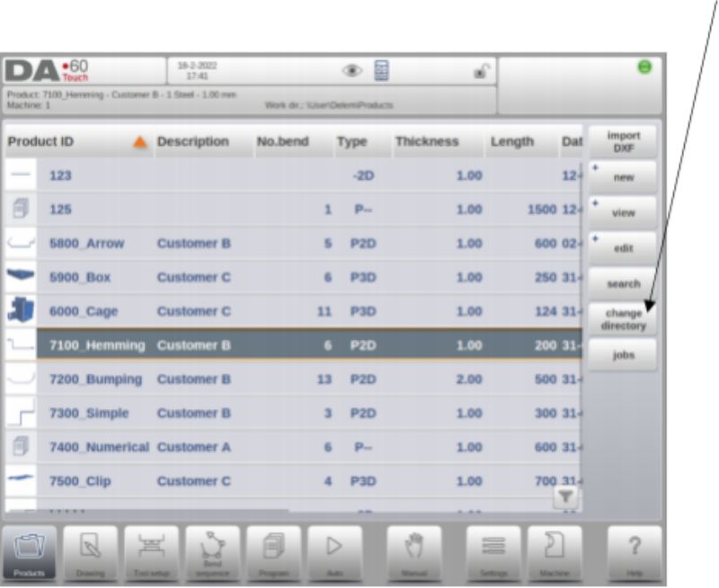
Task: Click P3D type in 5900_Box row
Action: 363,278
